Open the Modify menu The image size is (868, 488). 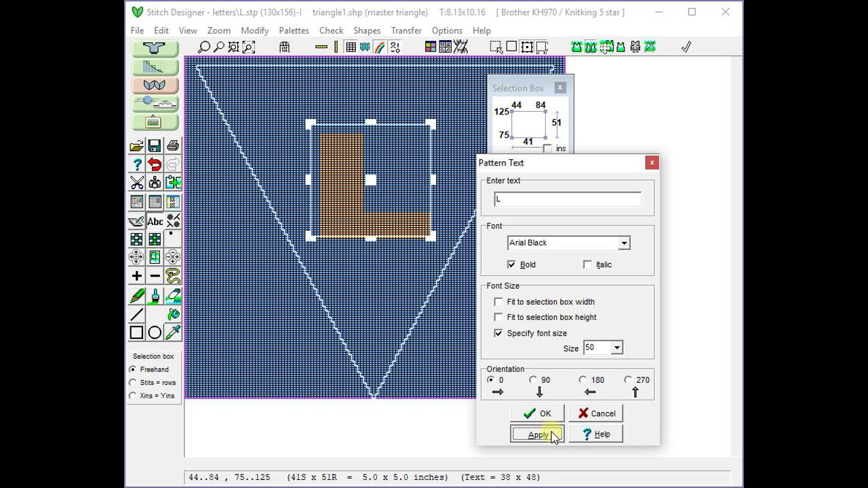coord(255,30)
